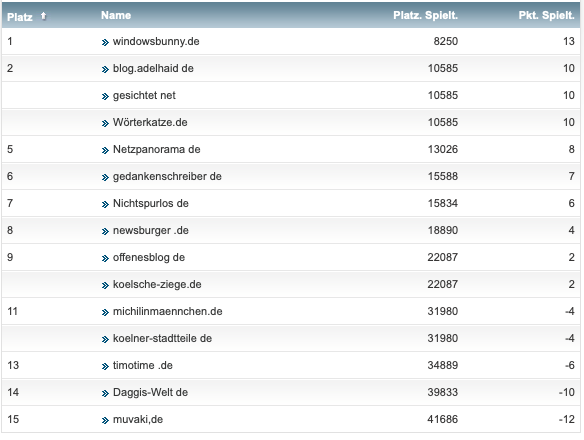Select the value 8250 in windowsbunny.de row

445,41
